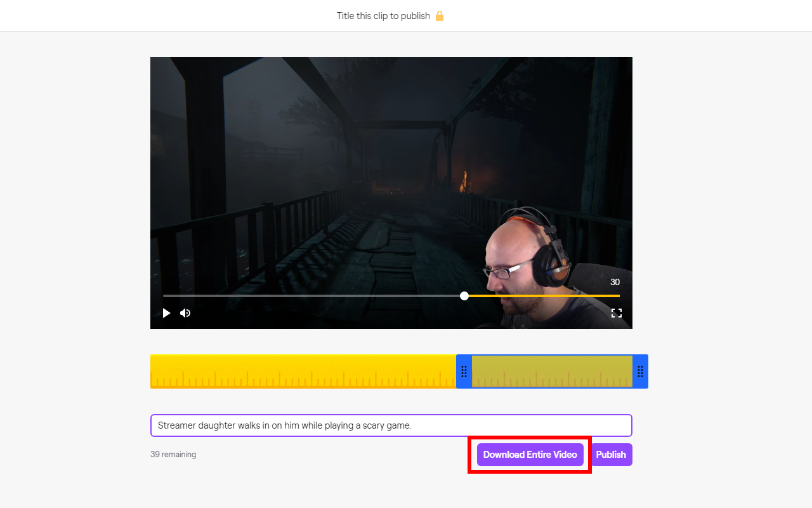Publish the clip
This screenshot has height=508, width=812.
(611, 455)
